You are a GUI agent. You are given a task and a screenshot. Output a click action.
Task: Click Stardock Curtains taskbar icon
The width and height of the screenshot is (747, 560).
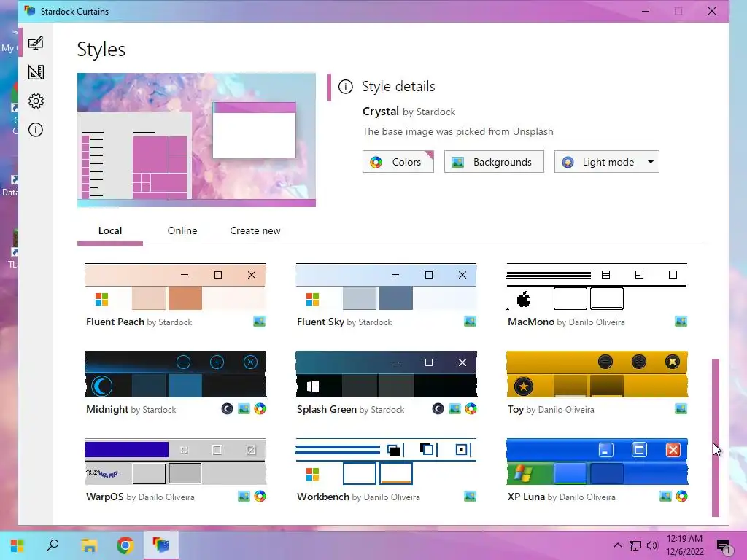click(x=161, y=545)
